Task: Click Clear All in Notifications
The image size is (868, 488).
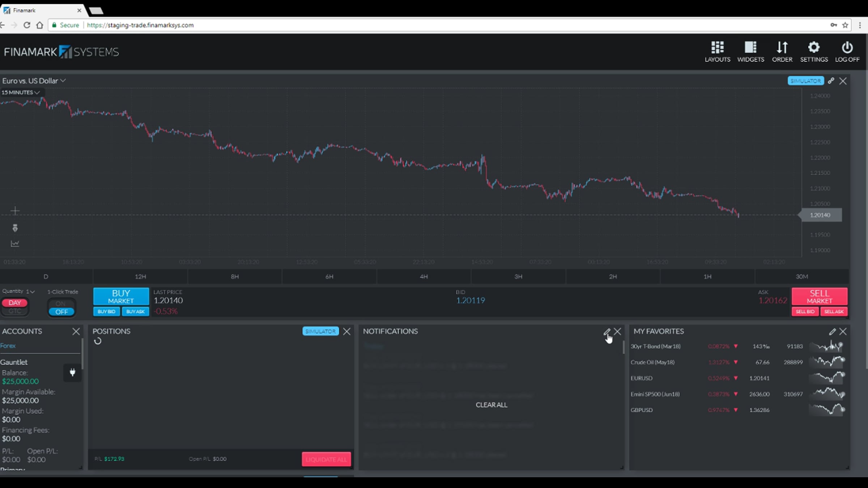Action: click(x=492, y=405)
